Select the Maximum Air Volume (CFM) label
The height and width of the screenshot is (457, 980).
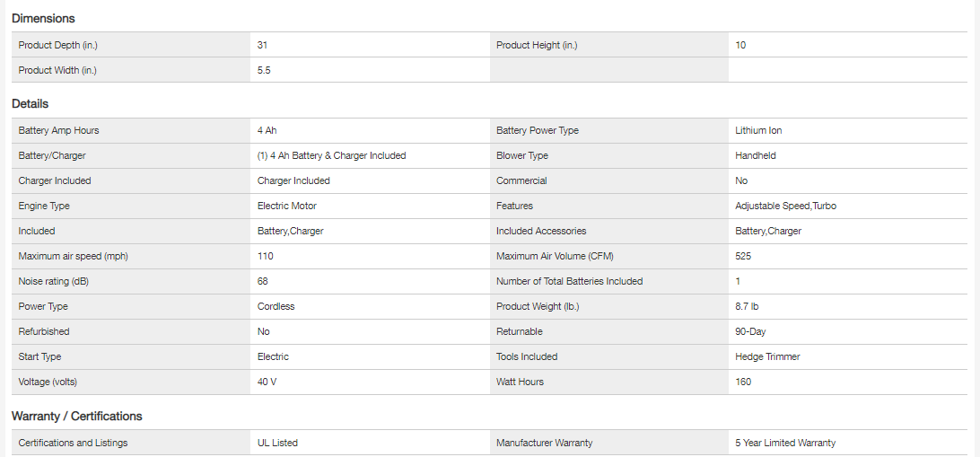coord(555,256)
